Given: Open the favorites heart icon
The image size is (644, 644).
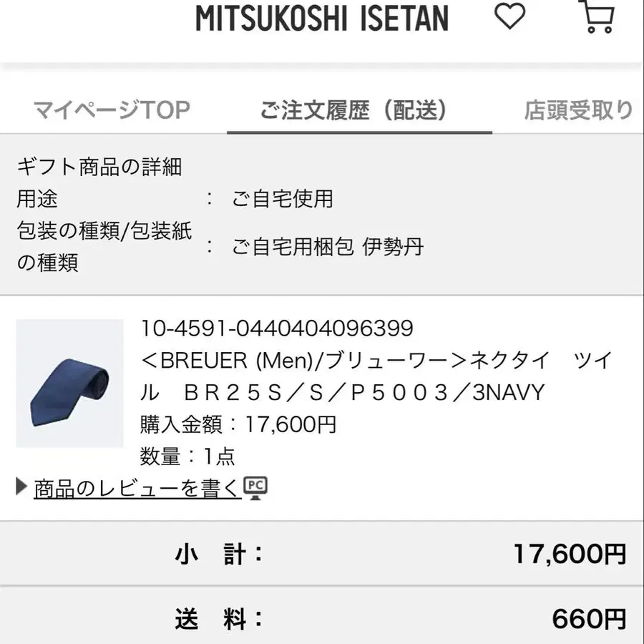Looking at the screenshot, I should [509, 16].
